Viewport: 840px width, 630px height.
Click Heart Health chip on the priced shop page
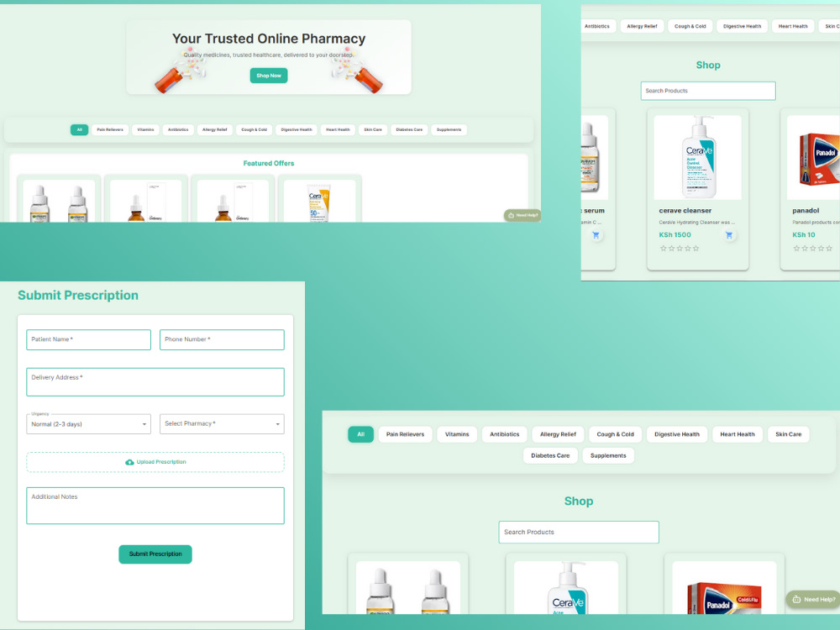(x=793, y=26)
